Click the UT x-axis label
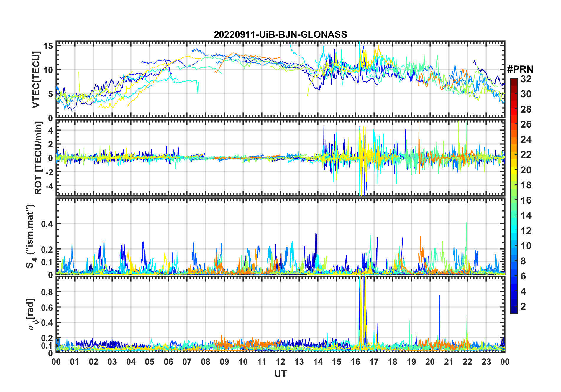Screen dimensions: 561x392 coord(280,374)
